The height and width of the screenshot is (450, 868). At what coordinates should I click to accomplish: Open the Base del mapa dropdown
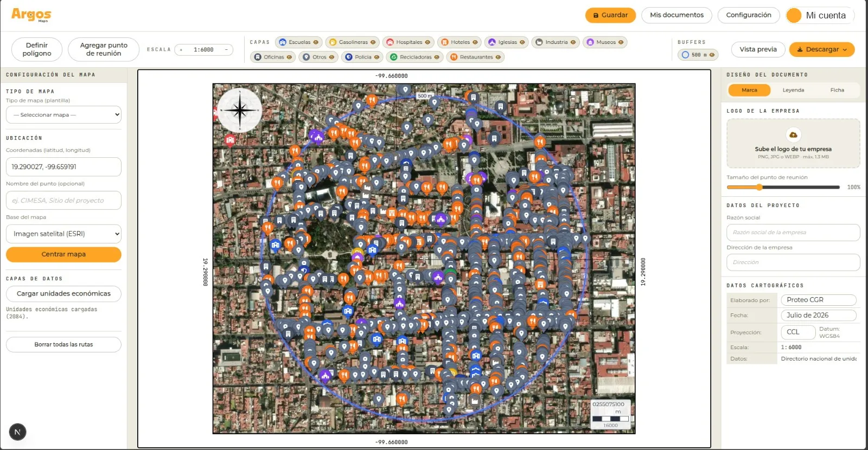[63, 234]
